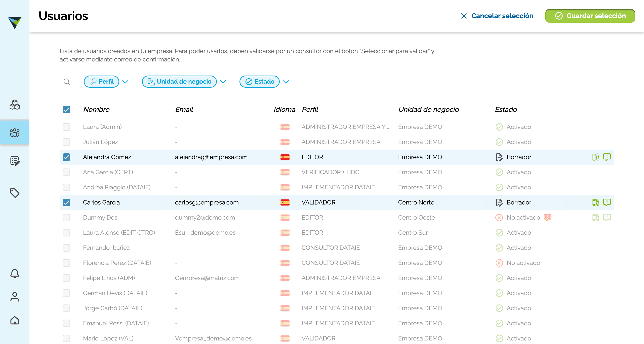This screenshot has height=344, width=644.
Task: Expand the Estado filter chevron
Action: [286, 82]
